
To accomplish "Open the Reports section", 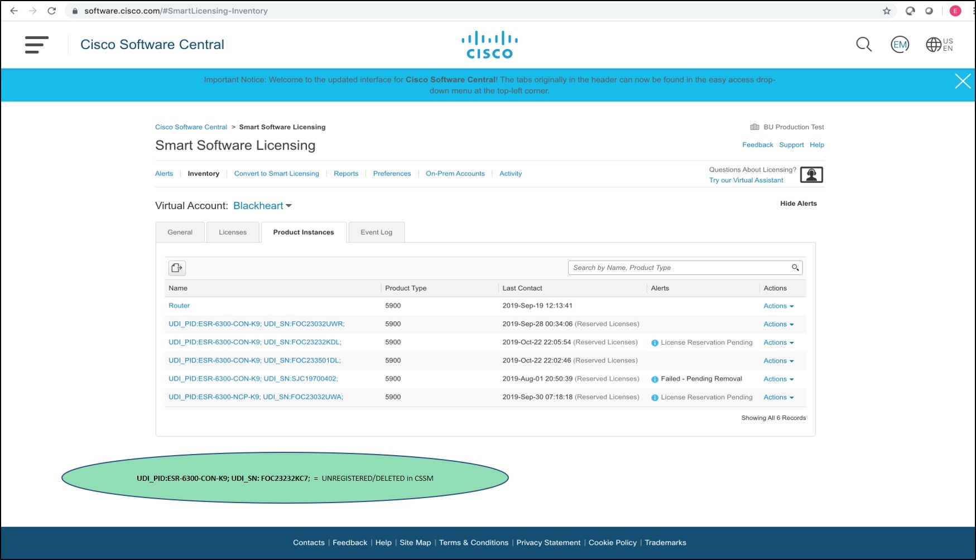I will 346,173.
